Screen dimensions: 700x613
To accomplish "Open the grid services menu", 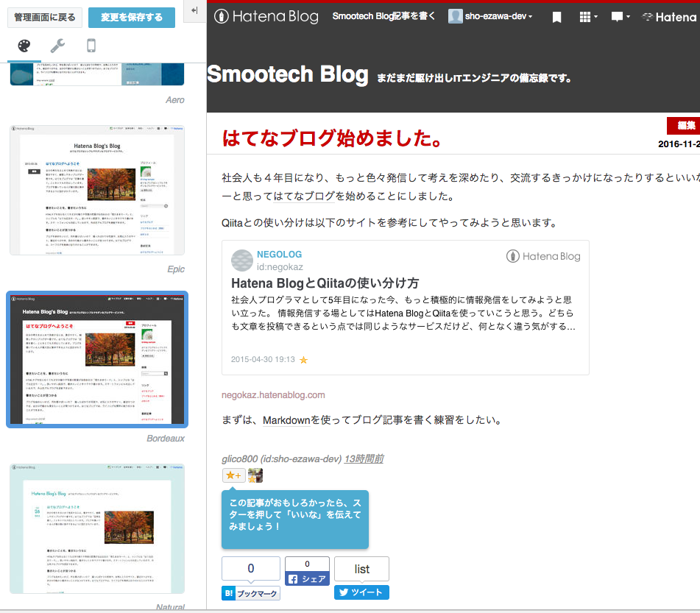I will pyautogui.click(x=588, y=17).
